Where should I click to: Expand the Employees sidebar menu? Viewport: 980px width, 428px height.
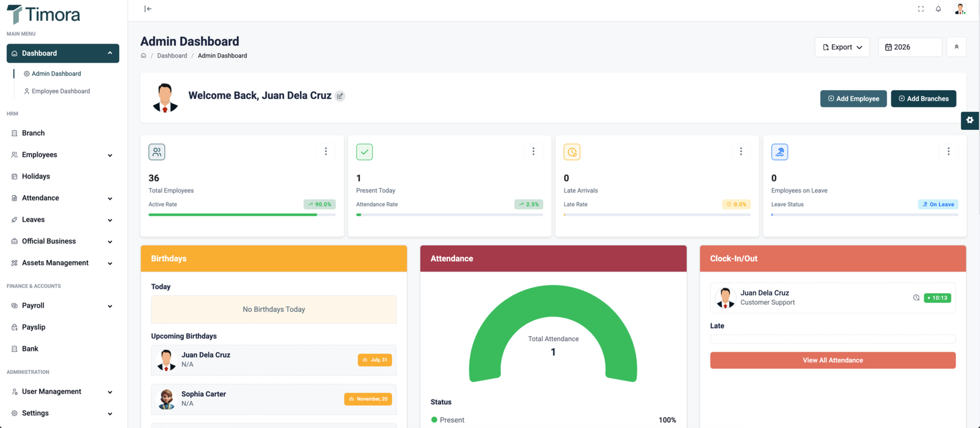pyautogui.click(x=62, y=155)
